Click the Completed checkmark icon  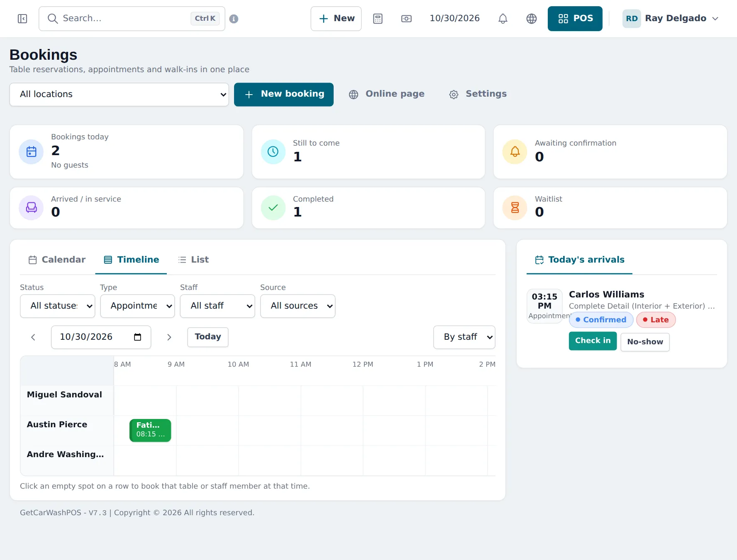pos(273,208)
